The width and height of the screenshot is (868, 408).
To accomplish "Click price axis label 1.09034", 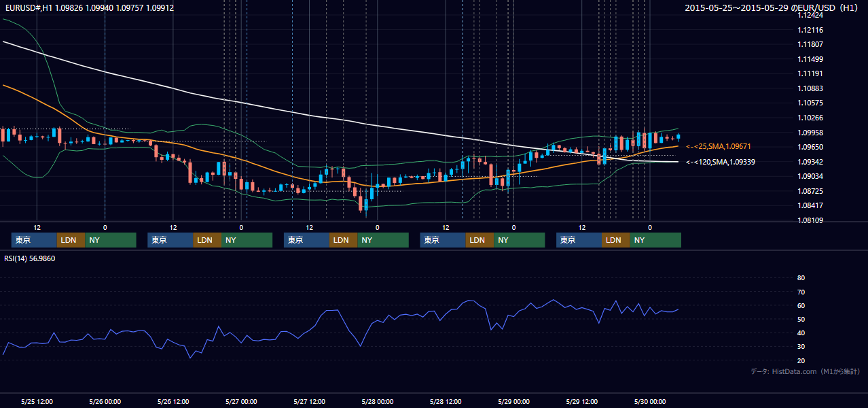I will tap(811, 176).
